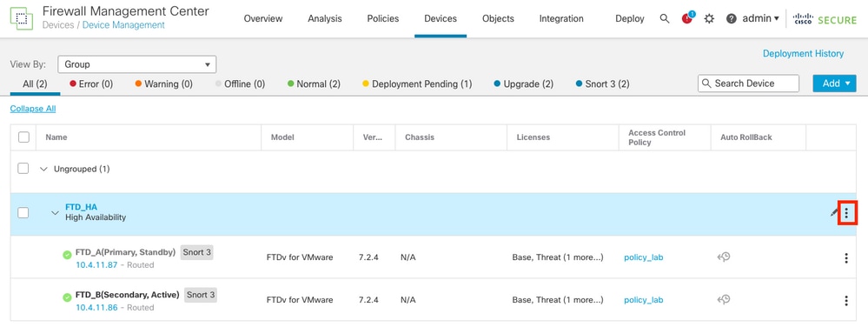Open the admin user dropdown

[x=760, y=18]
